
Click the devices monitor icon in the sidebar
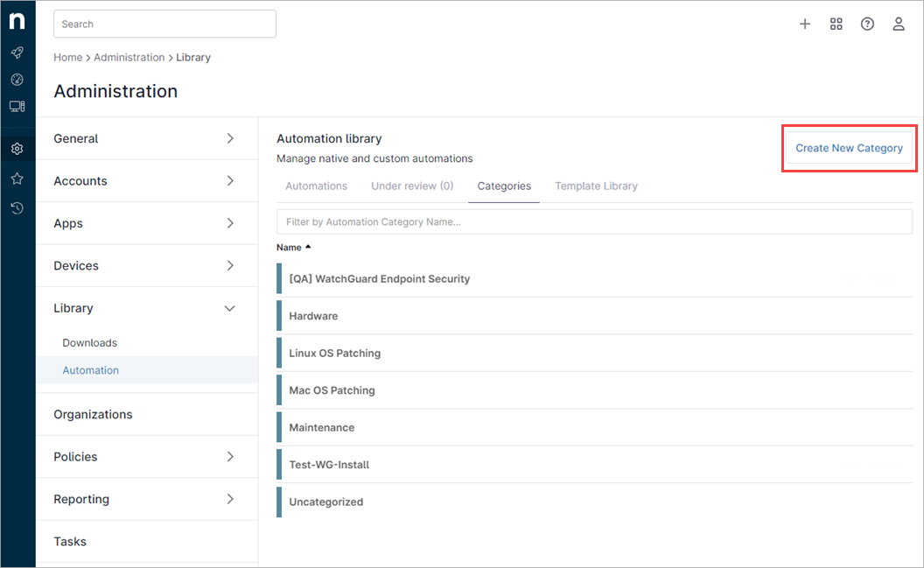(x=17, y=105)
